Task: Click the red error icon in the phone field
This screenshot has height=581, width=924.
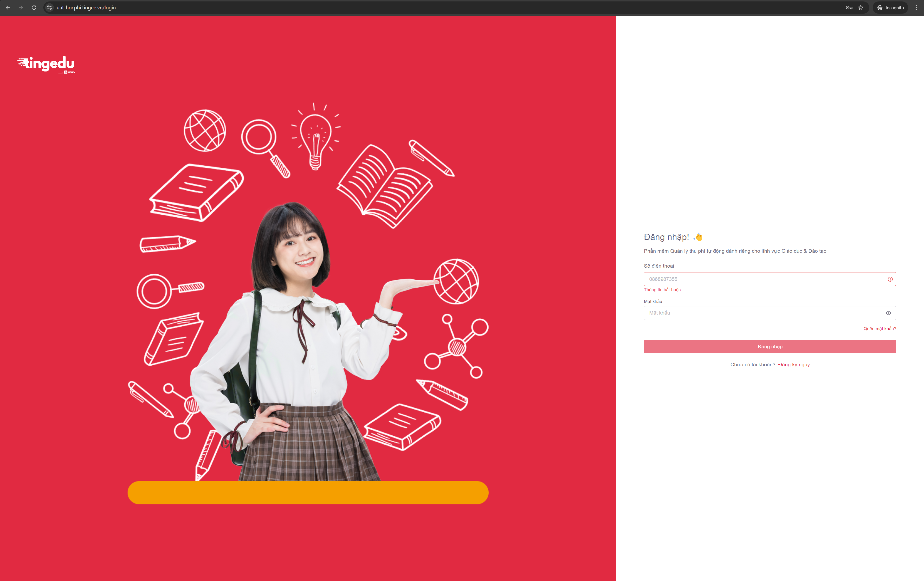Action: pyautogui.click(x=890, y=279)
